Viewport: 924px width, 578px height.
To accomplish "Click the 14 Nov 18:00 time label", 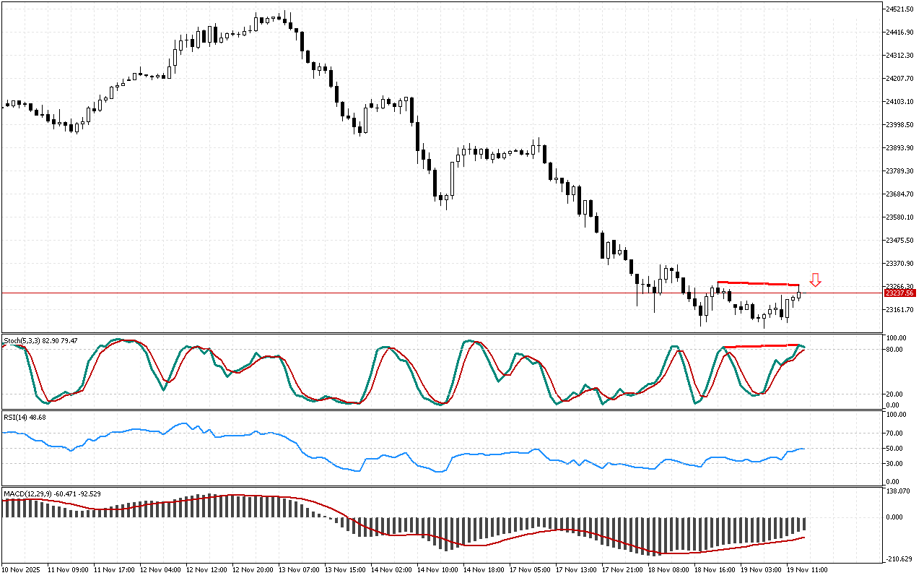I will tap(484, 569).
